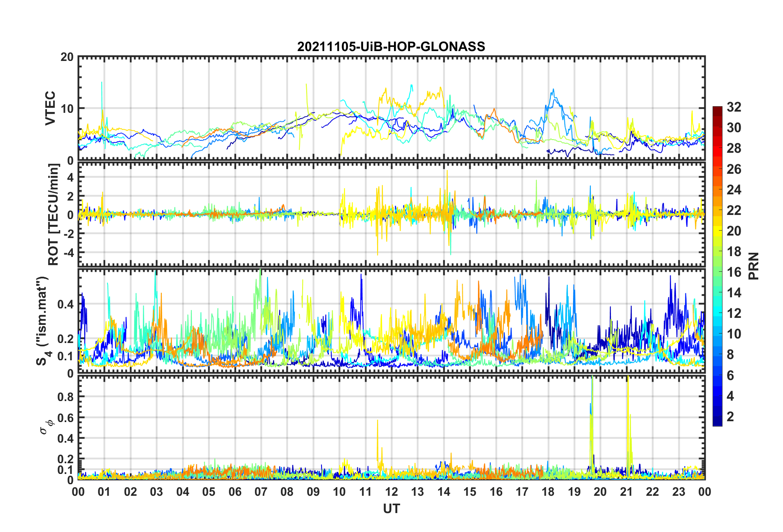
Task: Click colorbar tick label 26
Action: [734, 169]
